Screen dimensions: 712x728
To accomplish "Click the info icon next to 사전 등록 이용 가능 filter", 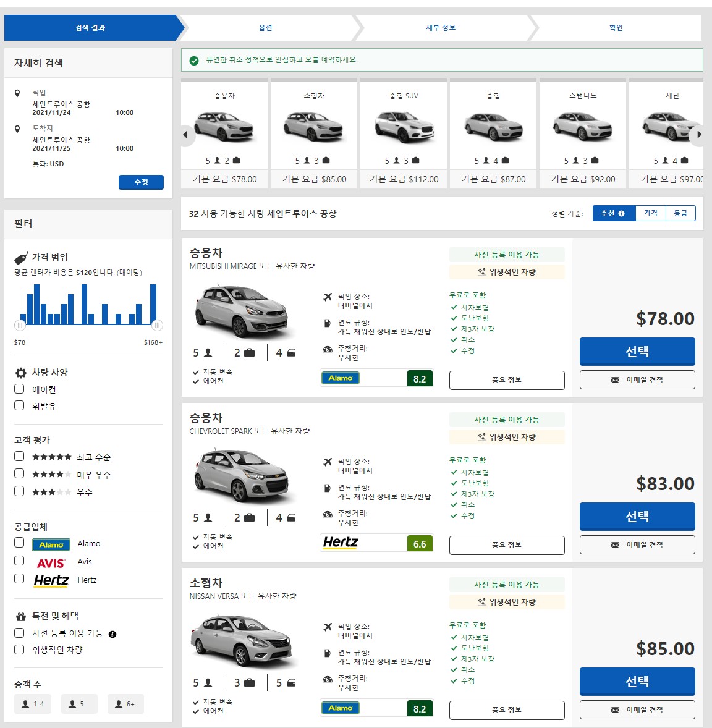I will click(112, 634).
